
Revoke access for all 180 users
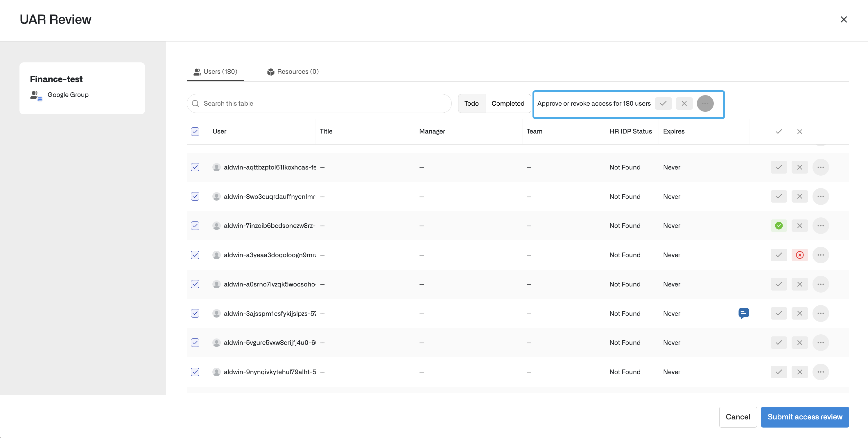pyautogui.click(x=684, y=103)
